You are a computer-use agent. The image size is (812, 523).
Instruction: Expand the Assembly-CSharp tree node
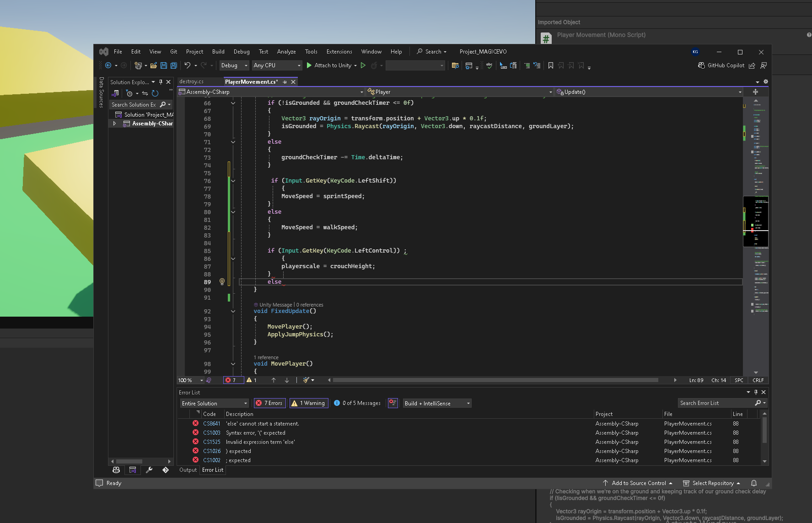[x=114, y=124]
